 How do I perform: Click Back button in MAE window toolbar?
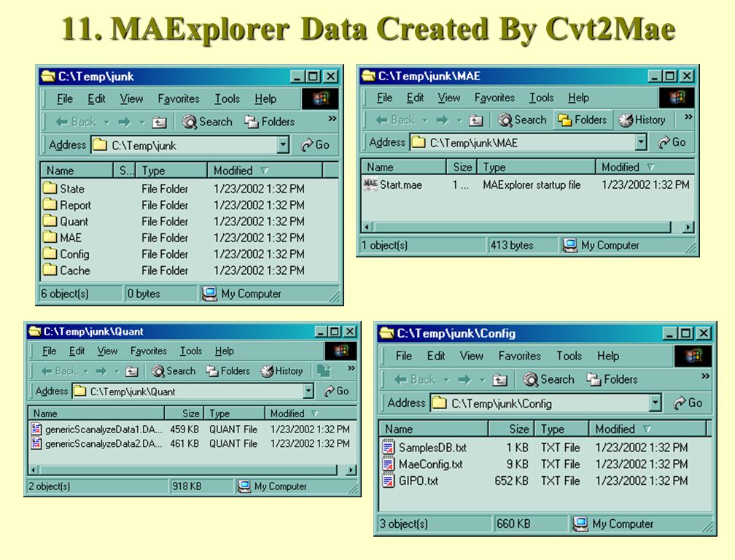395,120
